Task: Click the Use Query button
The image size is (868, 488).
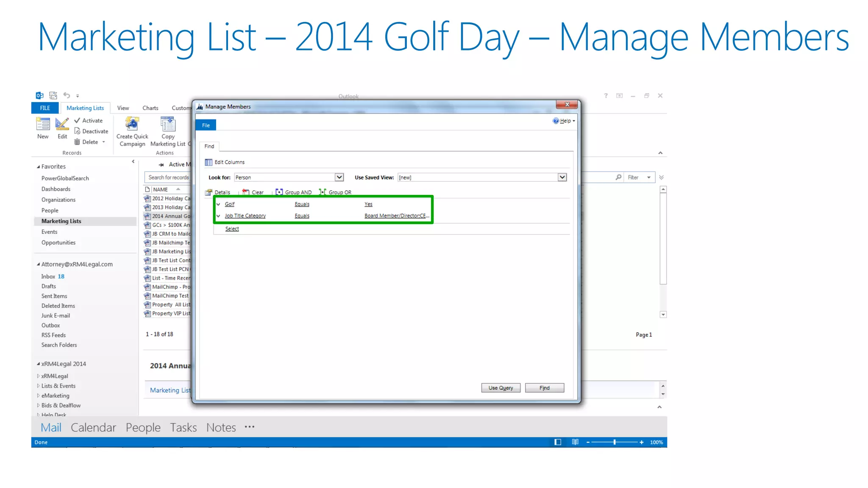Action: (x=501, y=388)
